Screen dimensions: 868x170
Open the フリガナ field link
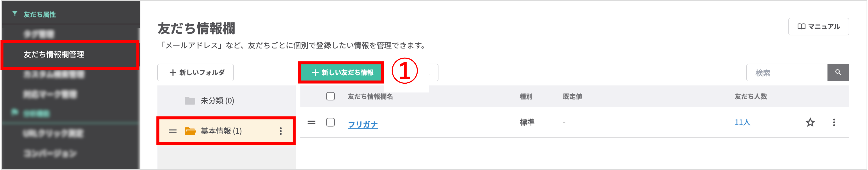pos(363,125)
